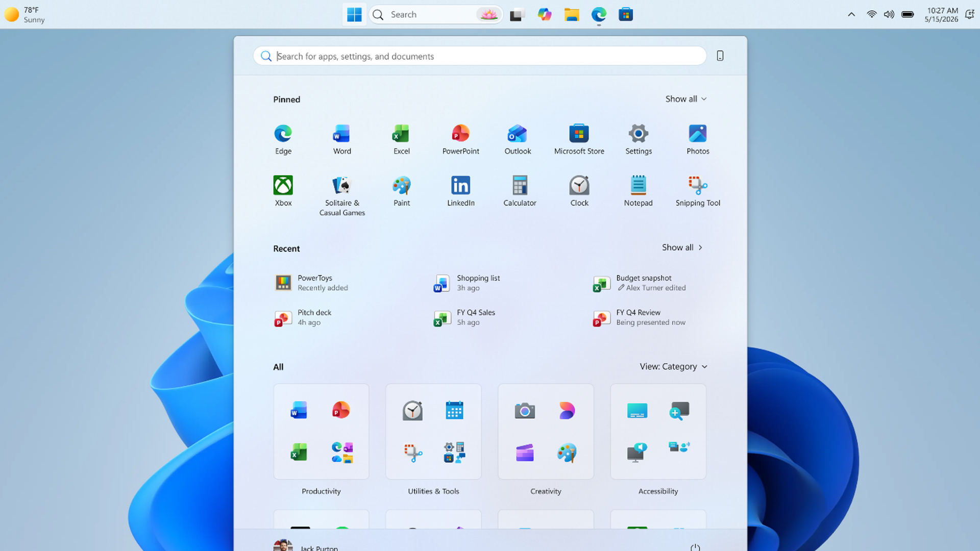Screen dimensions: 980x551
Task: Click the power button in Start menu
Action: 695,547
